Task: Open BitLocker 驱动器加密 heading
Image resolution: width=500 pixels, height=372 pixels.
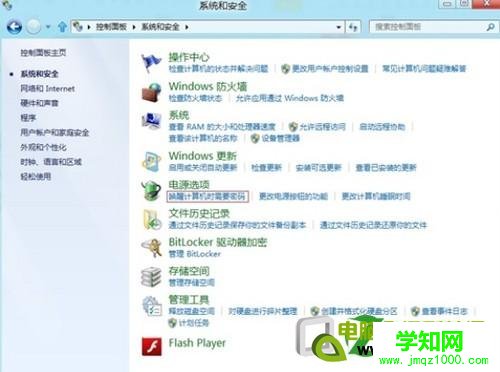Action: [x=218, y=242]
